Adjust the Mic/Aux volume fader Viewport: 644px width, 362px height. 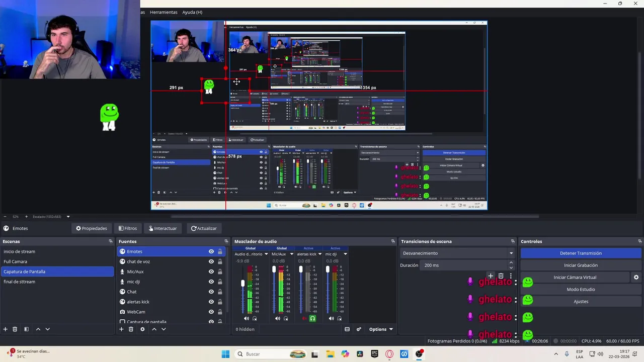(x=274, y=269)
